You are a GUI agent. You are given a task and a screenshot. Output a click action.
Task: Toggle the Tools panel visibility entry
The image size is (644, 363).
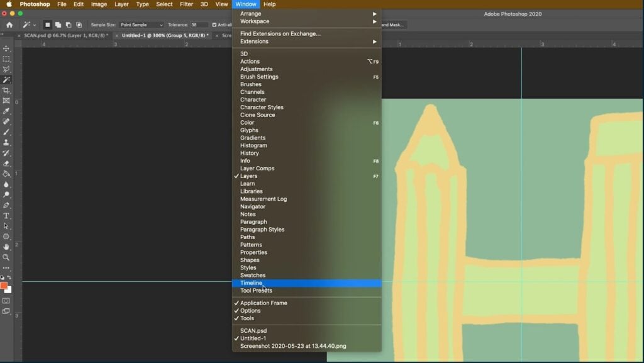point(307,318)
